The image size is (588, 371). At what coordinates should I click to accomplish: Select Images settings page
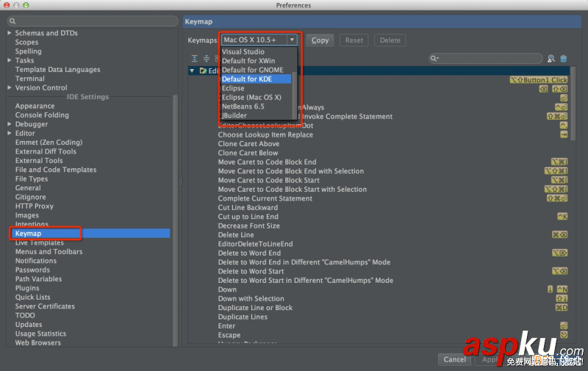27,215
